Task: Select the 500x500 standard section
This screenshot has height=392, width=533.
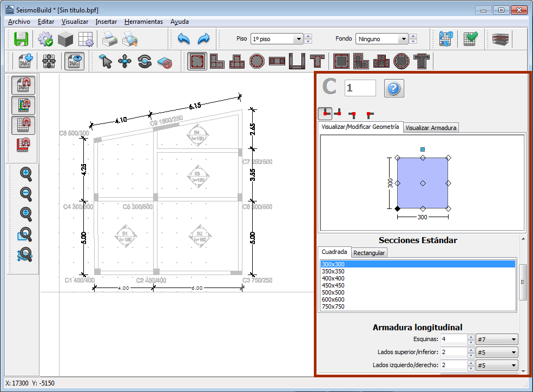Action: coord(333,292)
